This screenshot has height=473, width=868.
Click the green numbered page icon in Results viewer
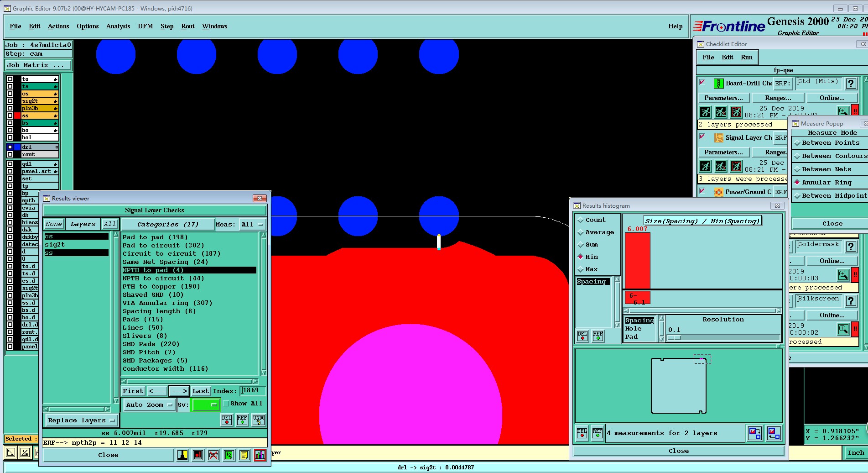coord(229,455)
